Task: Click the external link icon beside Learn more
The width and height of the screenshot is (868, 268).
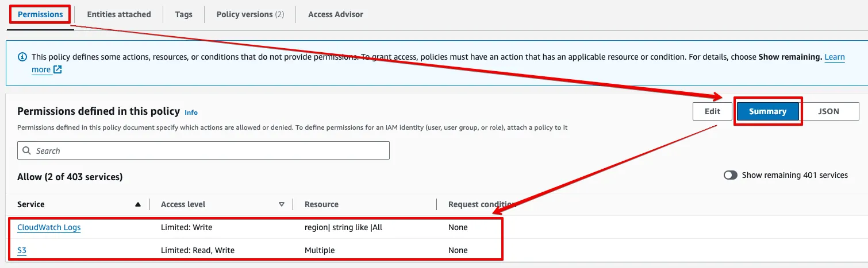Action: [57, 69]
